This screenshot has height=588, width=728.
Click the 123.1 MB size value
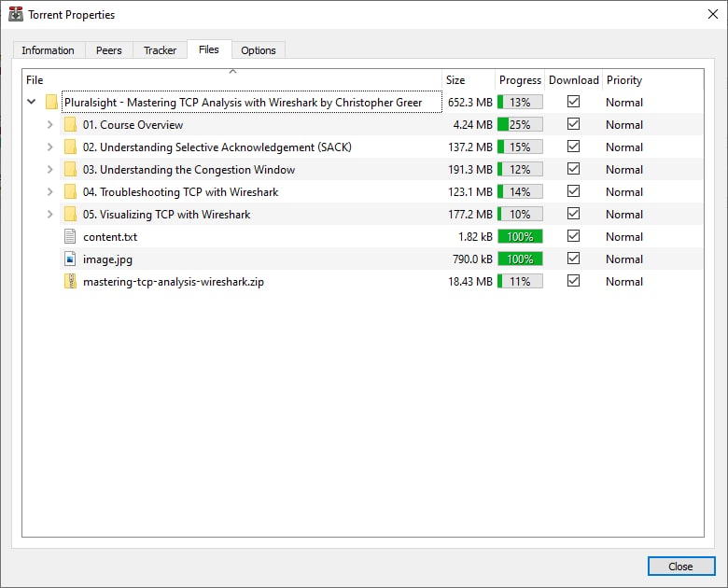(469, 192)
